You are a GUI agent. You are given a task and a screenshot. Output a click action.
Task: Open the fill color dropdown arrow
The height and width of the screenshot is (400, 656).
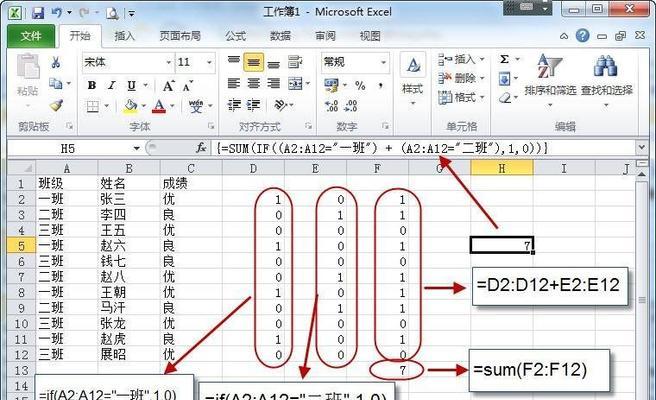(144, 106)
